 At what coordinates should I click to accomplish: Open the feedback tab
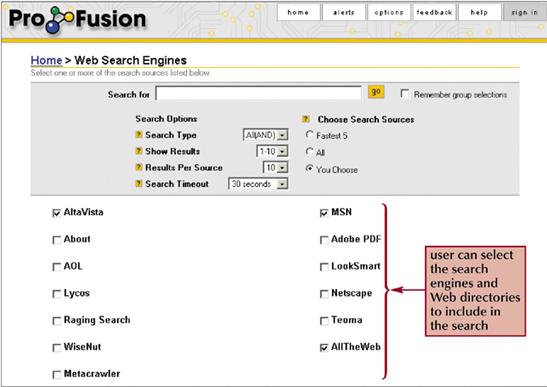[434, 12]
